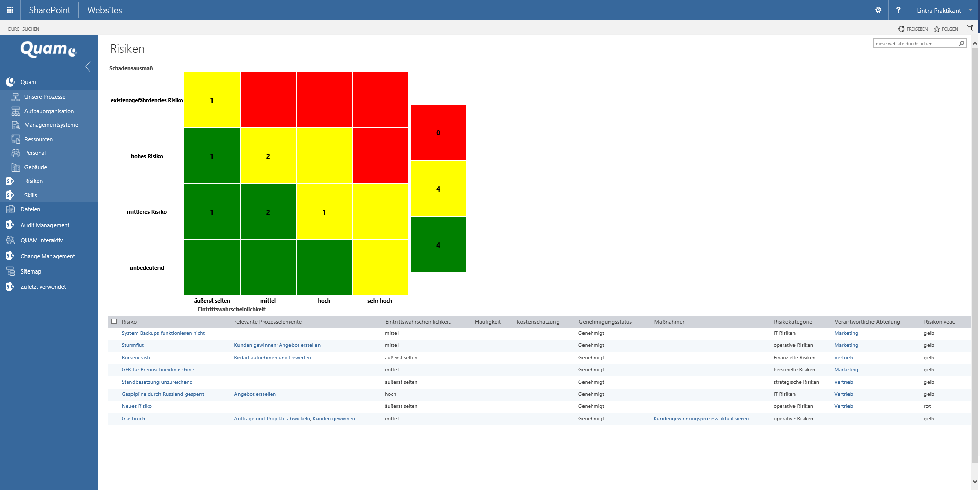
Task: Open the Börsencrash risk entry
Action: click(x=136, y=358)
